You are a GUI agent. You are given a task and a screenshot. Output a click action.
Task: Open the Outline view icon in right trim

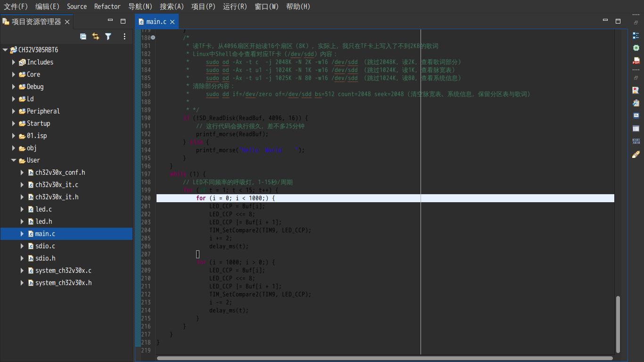(636, 35)
